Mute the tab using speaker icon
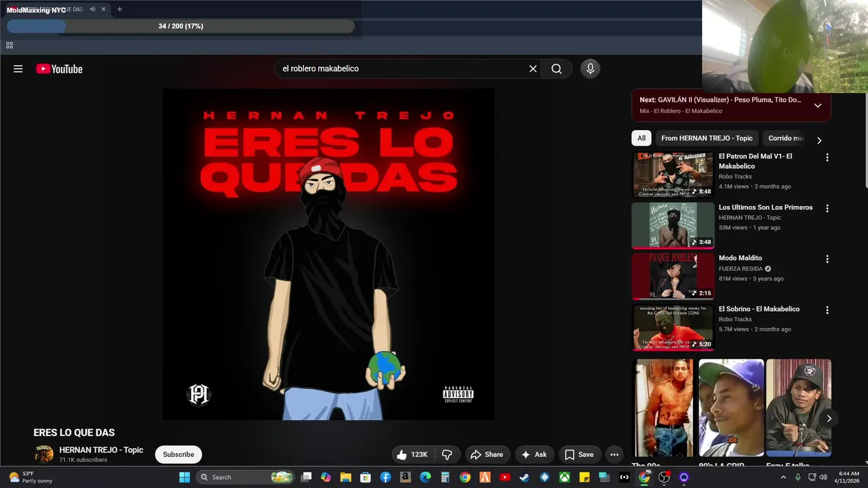This screenshot has width=868, height=488. [92, 9]
